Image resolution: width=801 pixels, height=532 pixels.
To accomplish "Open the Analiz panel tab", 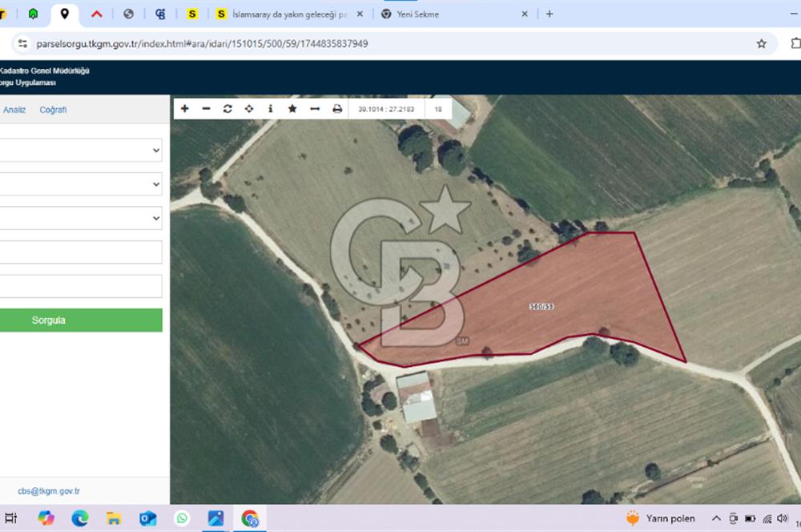I will tap(14, 110).
